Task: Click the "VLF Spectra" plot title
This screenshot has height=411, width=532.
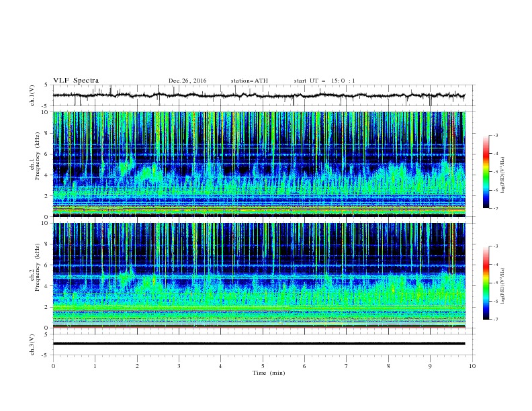Action: tap(76, 81)
